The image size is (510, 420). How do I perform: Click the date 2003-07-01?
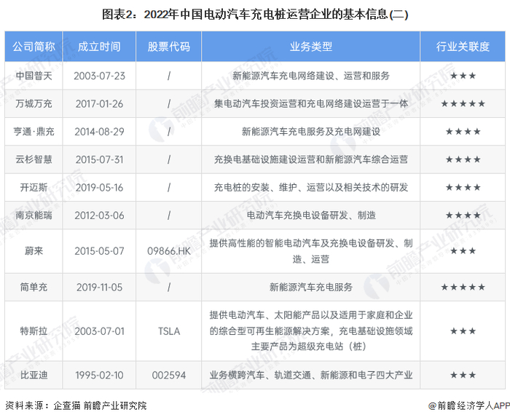99,331
